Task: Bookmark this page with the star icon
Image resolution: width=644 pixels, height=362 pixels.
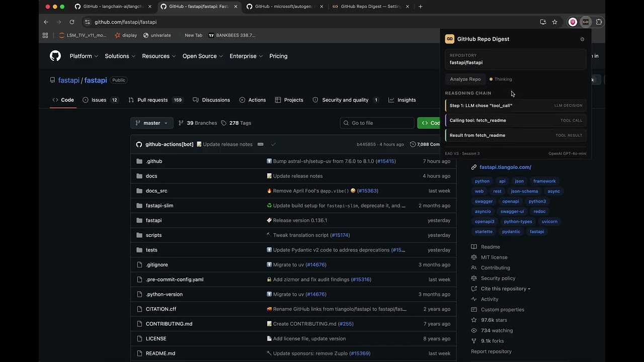Action: tap(554, 22)
